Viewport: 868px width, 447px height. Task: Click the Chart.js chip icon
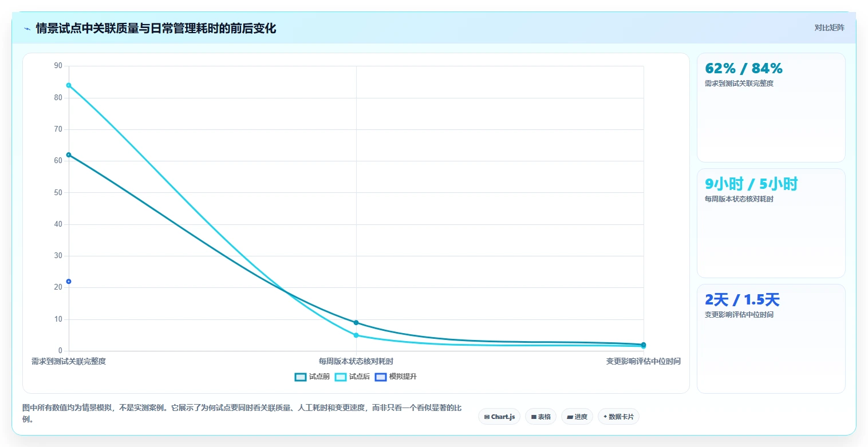pos(487,417)
